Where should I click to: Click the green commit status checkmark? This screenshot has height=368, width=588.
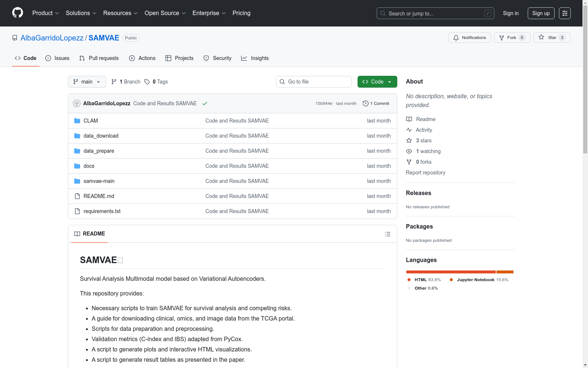(x=205, y=103)
